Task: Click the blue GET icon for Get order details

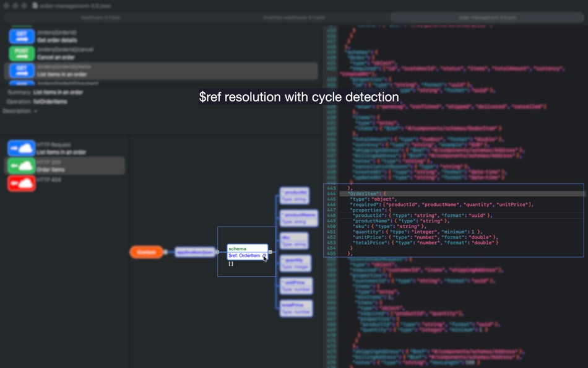Action: coord(22,37)
